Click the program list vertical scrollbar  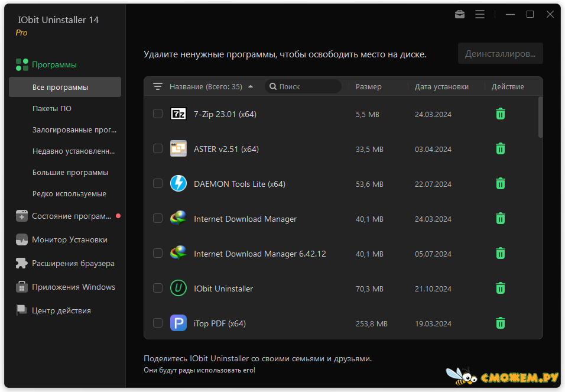[540, 117]
